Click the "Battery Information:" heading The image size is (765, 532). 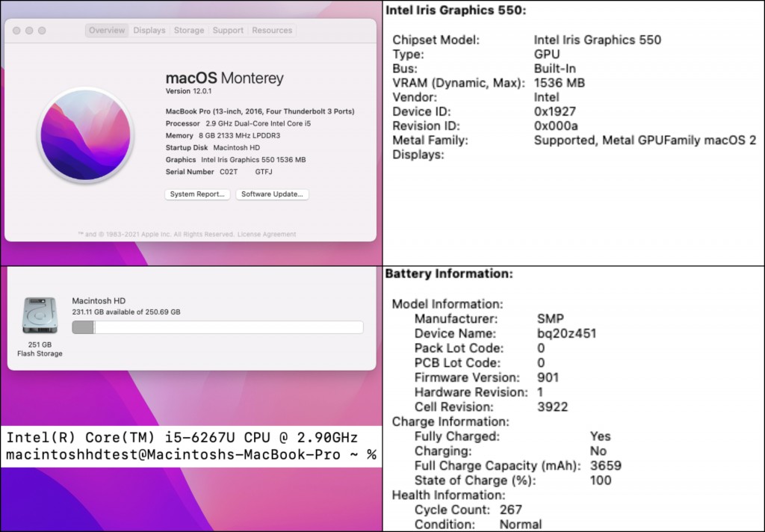[x=449, y=273]
